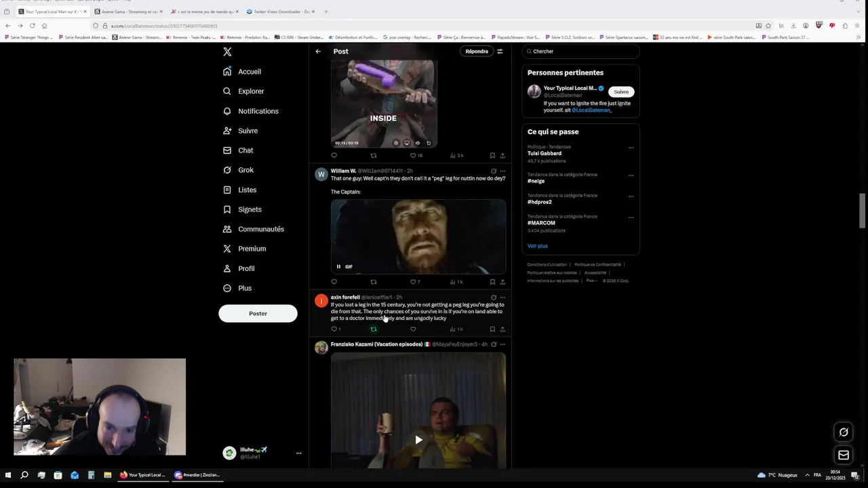The height and width of the screenshot is (488, 868).
Task: Share the INSIDE video post
Action: point(502,155)
